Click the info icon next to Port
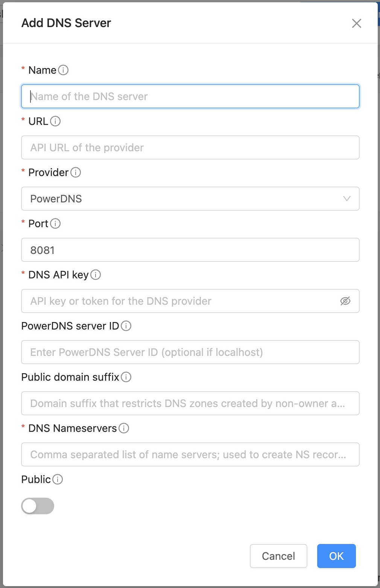 (55, 223)
